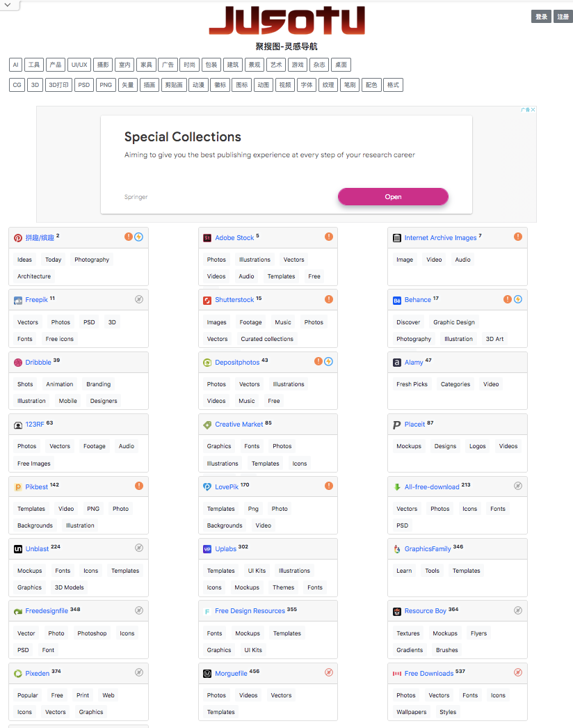Select the PSD category tag

84,85
